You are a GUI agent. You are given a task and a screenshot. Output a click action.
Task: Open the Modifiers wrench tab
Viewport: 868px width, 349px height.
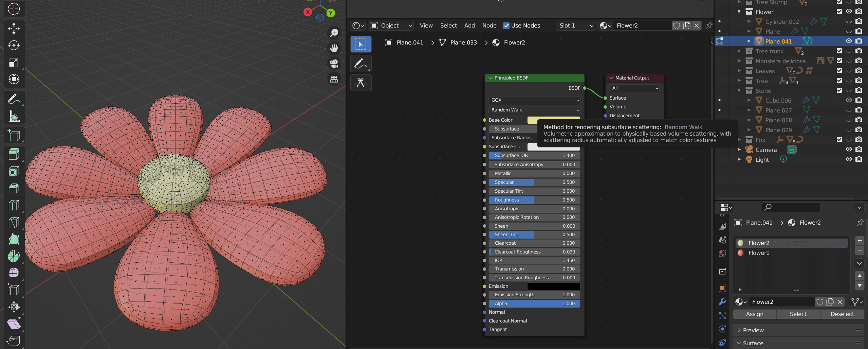pos(722,301)
